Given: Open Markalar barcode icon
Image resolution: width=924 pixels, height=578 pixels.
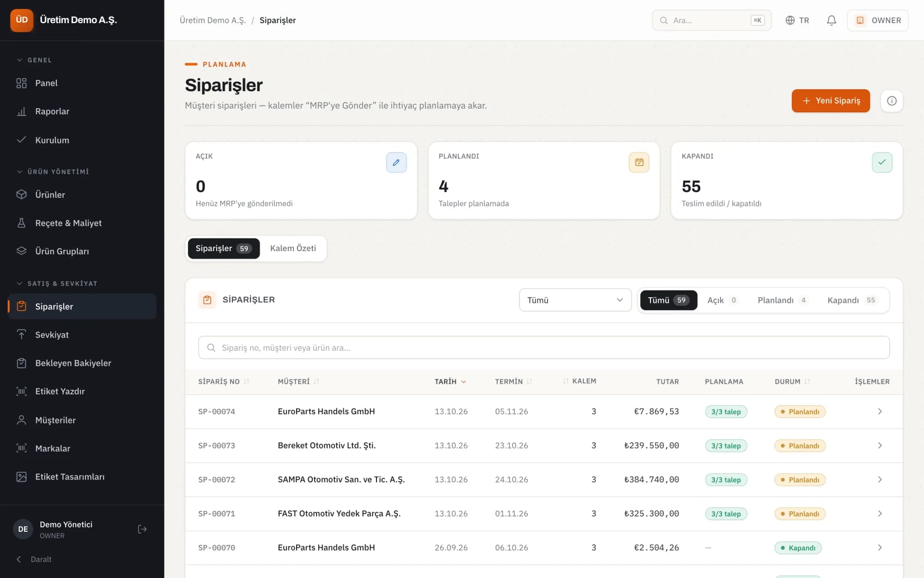Looking at the screenshot, I should coord(21,448).
